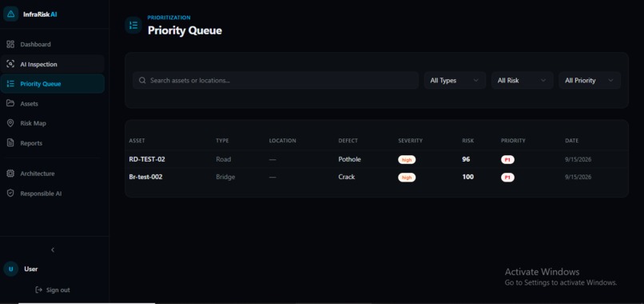The image size is (644, 304).
Task: Select the Priority Queue menu item
Action: tap(53, 84)
